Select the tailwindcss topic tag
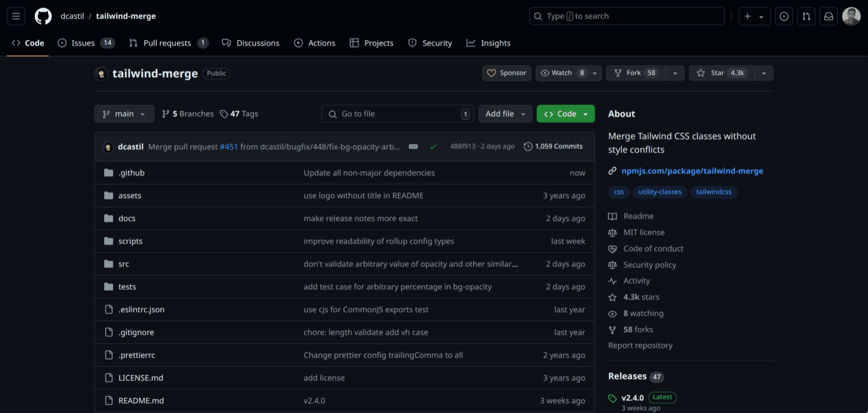The height and width of the screenshot is (413, 868). (714, 192)
